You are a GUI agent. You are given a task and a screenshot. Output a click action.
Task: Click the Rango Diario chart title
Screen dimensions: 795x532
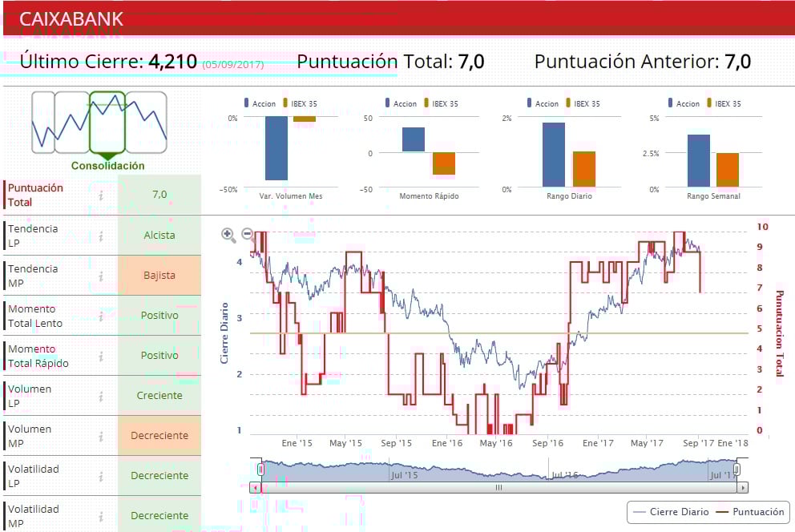click(x=569, y=196)
